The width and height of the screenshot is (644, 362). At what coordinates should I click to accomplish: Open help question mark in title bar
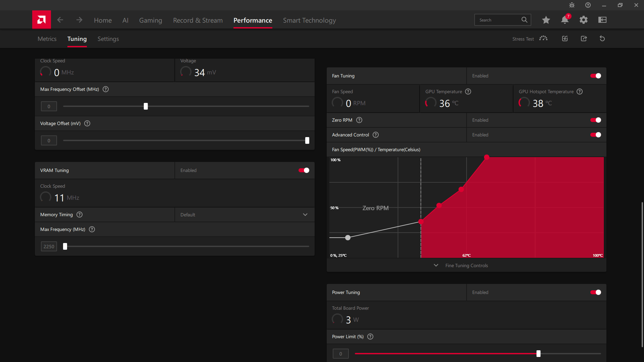pyautogui.click(x=588, y=5)
